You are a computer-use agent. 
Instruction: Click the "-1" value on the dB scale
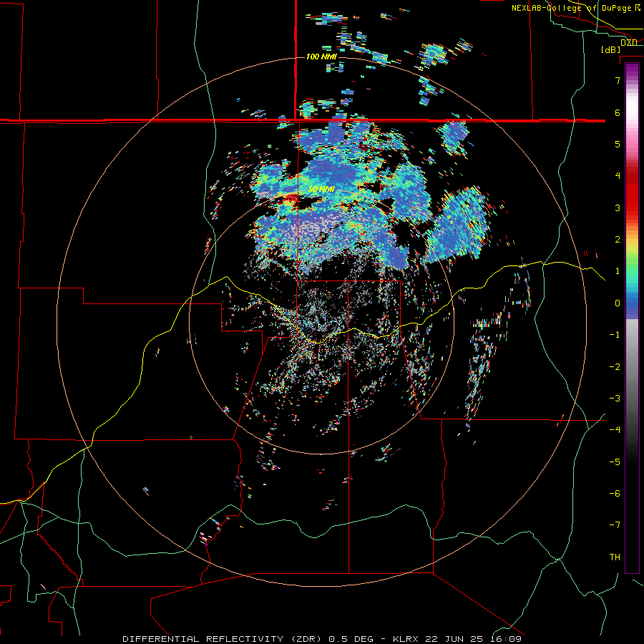[x=615, y=335]
